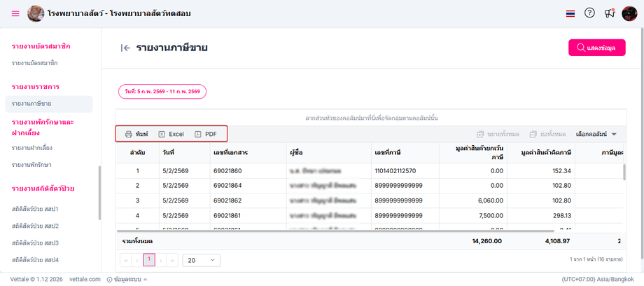The image size is (644, 286).
Task: Sort by วันที่ column header
Action: pyautogui.click(x=185, y=153)
